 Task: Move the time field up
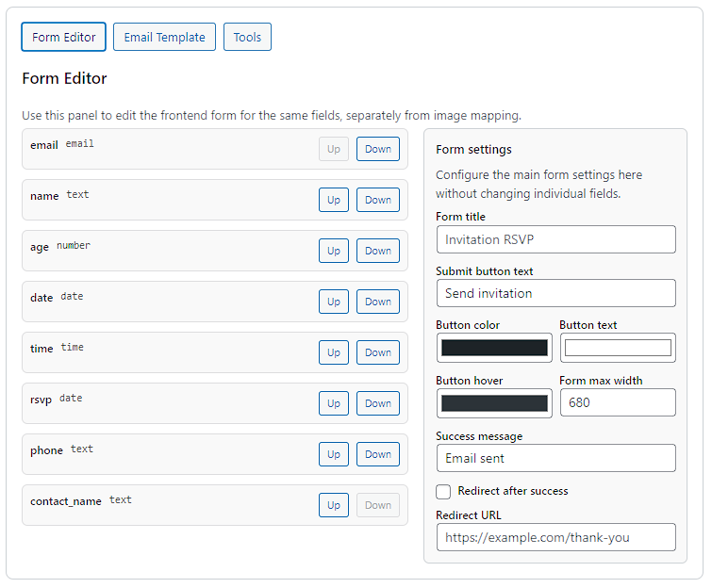[x=333, y=352]
